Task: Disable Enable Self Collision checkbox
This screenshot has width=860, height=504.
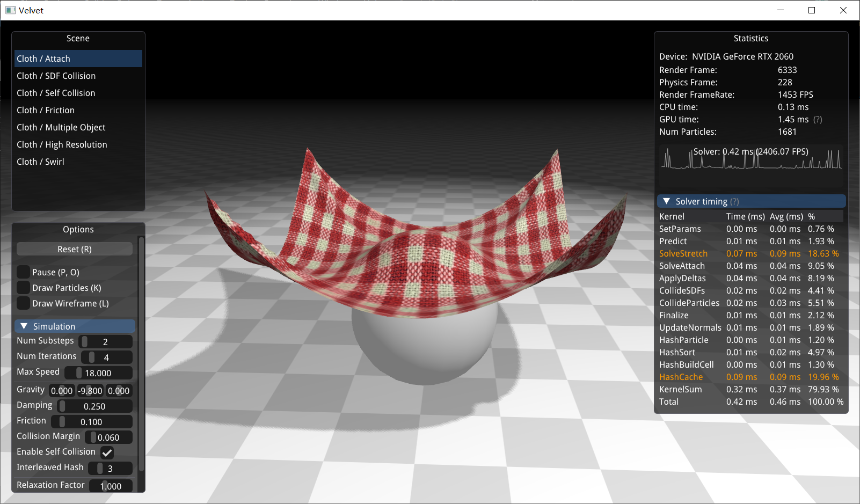Action: pyautogui.click(x=107, y=452)
